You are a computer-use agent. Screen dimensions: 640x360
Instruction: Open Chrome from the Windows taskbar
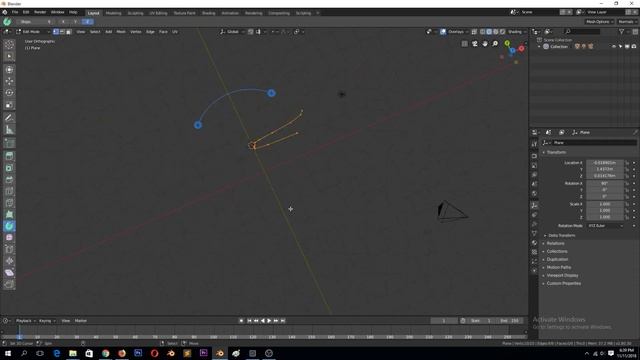[105, 353]
